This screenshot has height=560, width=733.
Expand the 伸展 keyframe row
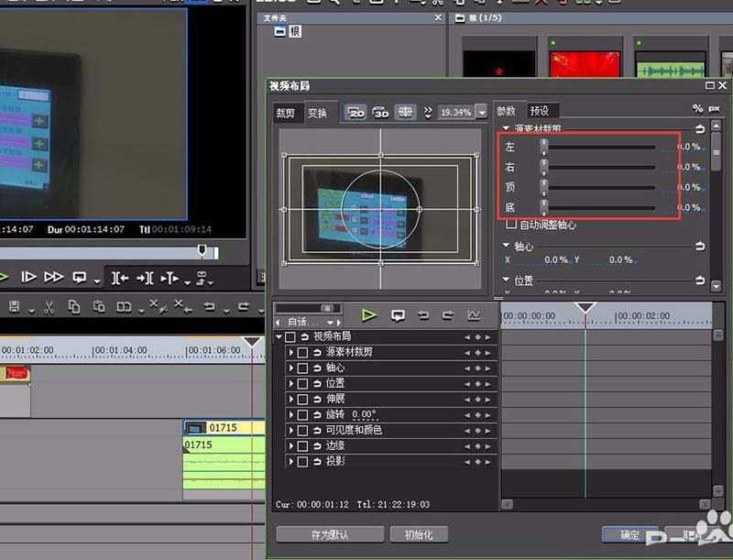291,399
